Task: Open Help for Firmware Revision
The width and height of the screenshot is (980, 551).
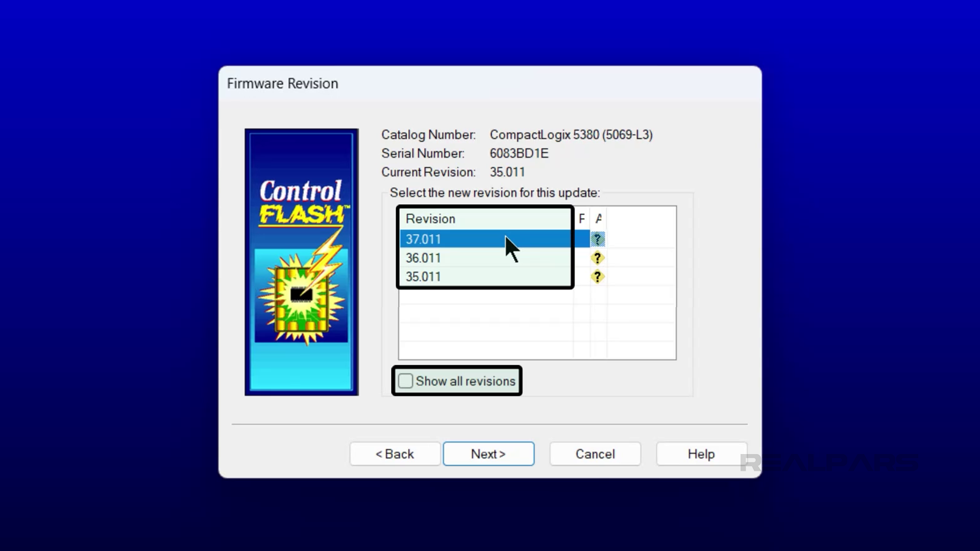Action: [x=701, y=454]
